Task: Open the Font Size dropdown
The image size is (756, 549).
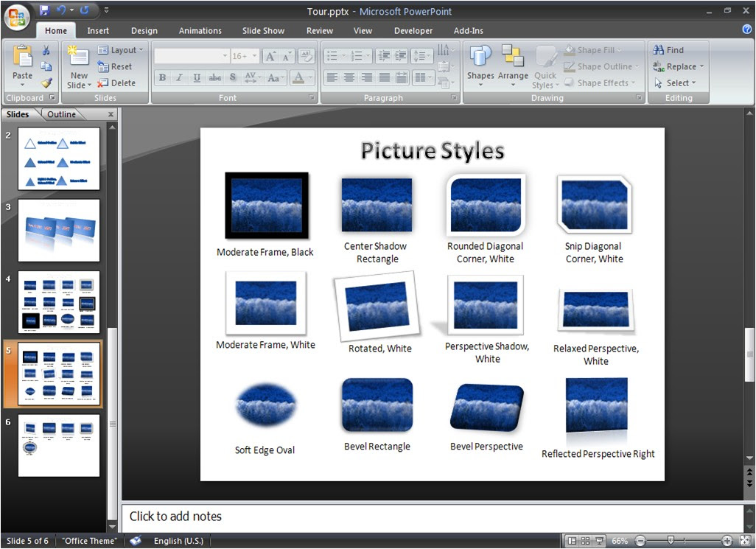Action: point(253,56)
